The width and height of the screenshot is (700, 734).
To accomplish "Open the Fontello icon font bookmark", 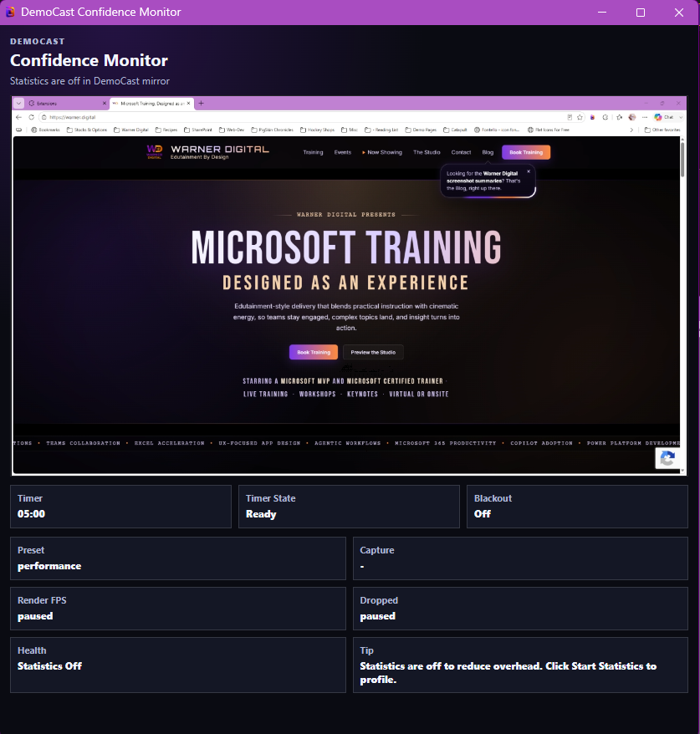I will click(x=497, y=130).
